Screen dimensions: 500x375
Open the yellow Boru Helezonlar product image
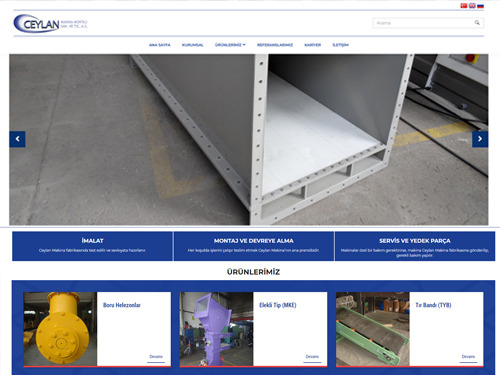[x=60, y=329]
